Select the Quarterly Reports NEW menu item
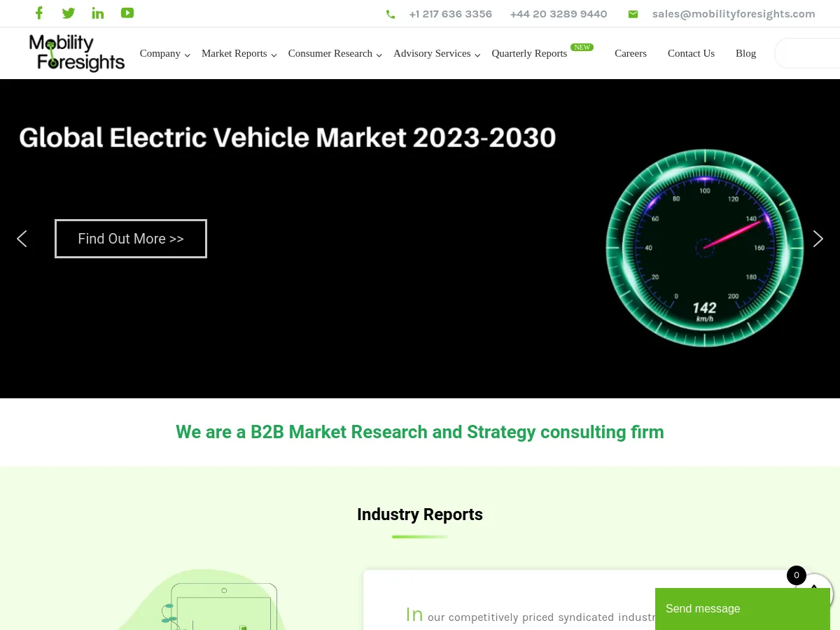The width and height of the screenshot is (840, 630). [529, 53]
